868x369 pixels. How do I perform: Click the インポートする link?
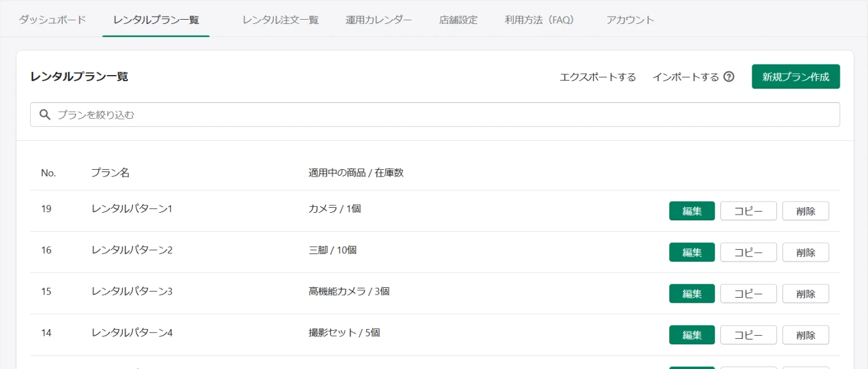685,77
